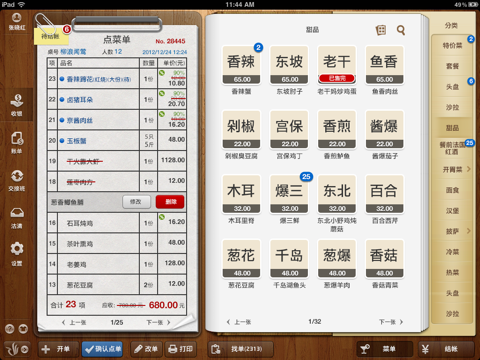Tap the 开单 new order button

pos(58,349)
